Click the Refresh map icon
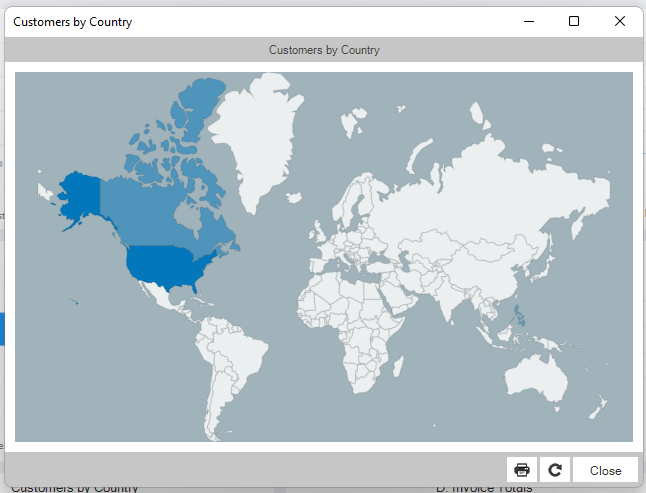Viewport: 646px width, 493px height. click(x=555, y=470)
